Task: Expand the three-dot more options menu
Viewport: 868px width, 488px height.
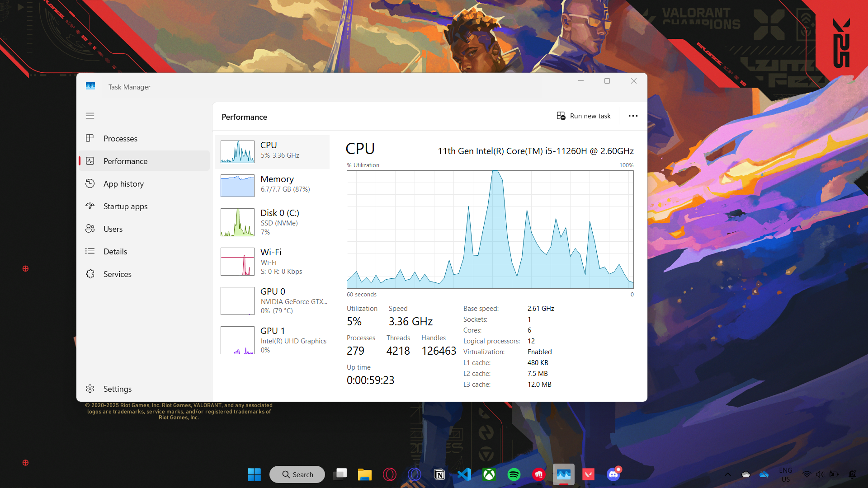Action: (x=633, y=116)
